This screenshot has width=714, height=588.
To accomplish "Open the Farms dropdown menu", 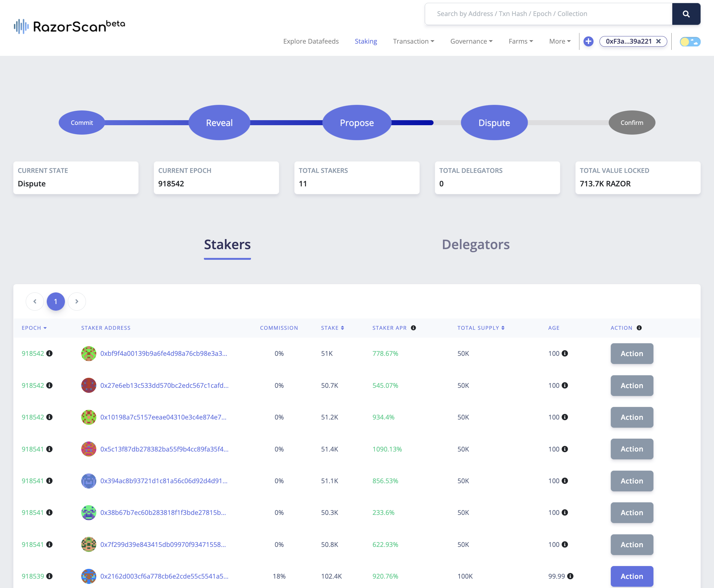I will (521, 41).
